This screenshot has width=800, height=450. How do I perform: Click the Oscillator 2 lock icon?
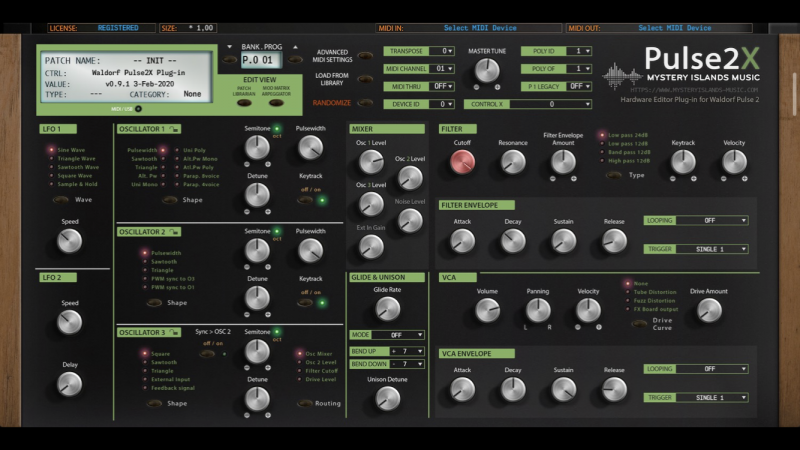[174, 232]
